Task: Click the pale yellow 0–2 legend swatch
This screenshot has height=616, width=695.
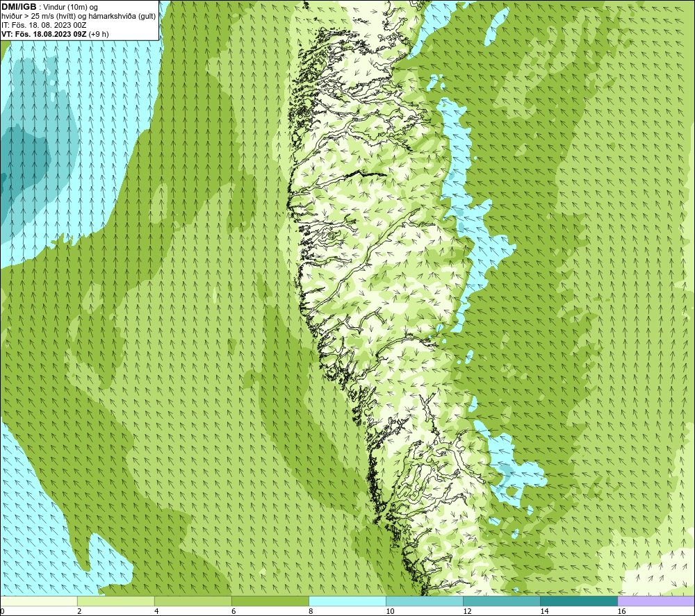Action: click(x=39, y=601)
